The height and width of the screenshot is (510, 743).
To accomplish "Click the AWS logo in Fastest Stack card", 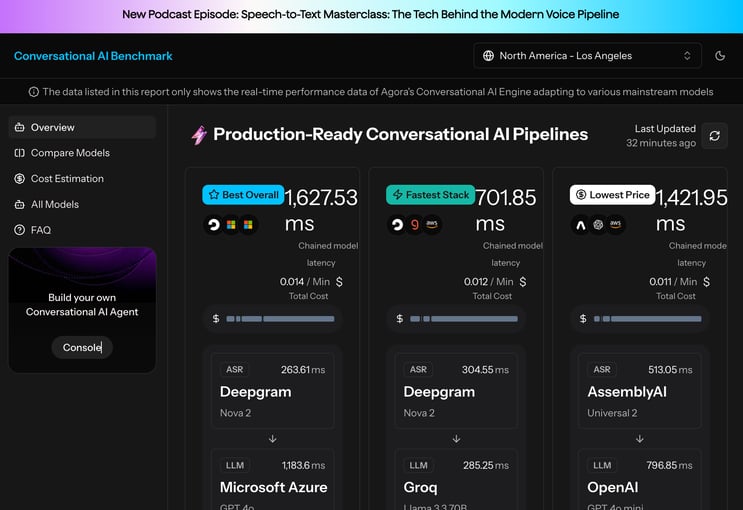I will pyautogui.click(x=432, y=225).
